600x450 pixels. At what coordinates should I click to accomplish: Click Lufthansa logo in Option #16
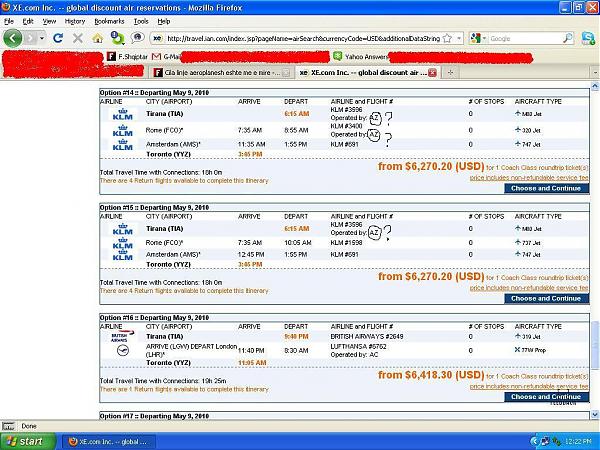tap(123, 350)
